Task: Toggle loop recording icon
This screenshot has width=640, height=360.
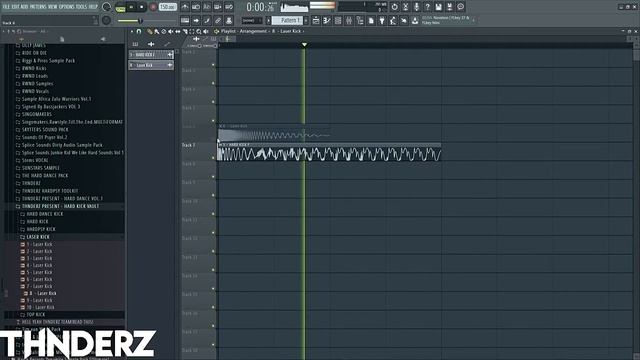Action: pyautogui.click(x=229, y=7)
